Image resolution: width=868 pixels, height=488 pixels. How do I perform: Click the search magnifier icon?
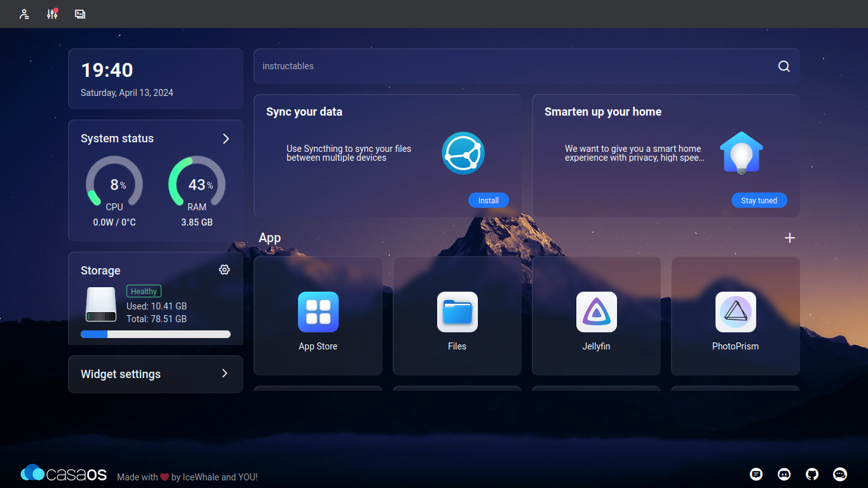click(x=783, y=66)
